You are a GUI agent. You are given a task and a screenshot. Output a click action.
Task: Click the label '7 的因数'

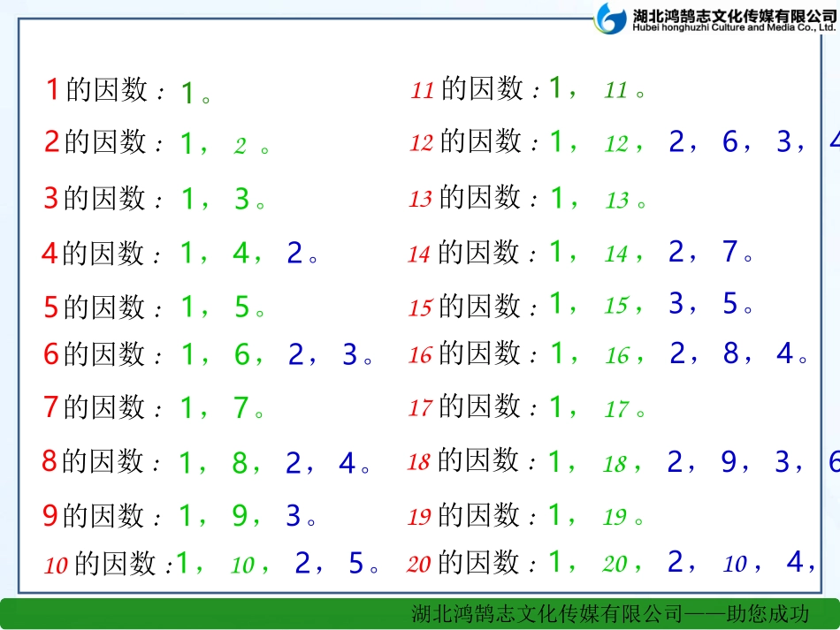95,406
